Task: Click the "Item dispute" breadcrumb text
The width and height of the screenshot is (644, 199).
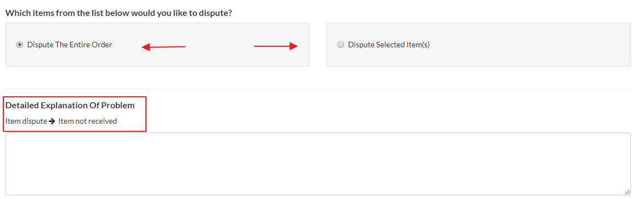Action: (x=26, y=121)
